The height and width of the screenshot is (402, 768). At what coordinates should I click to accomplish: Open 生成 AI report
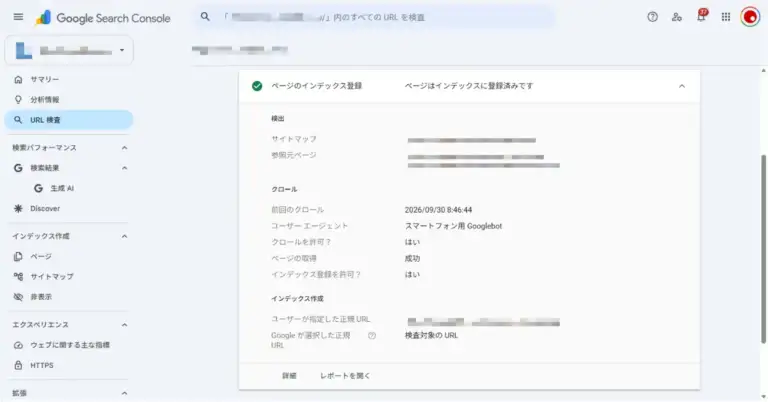tap(62, 188)
